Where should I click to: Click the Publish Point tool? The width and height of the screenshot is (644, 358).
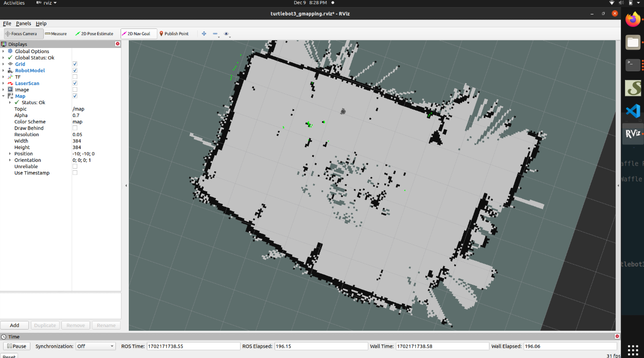coord(174,34)
